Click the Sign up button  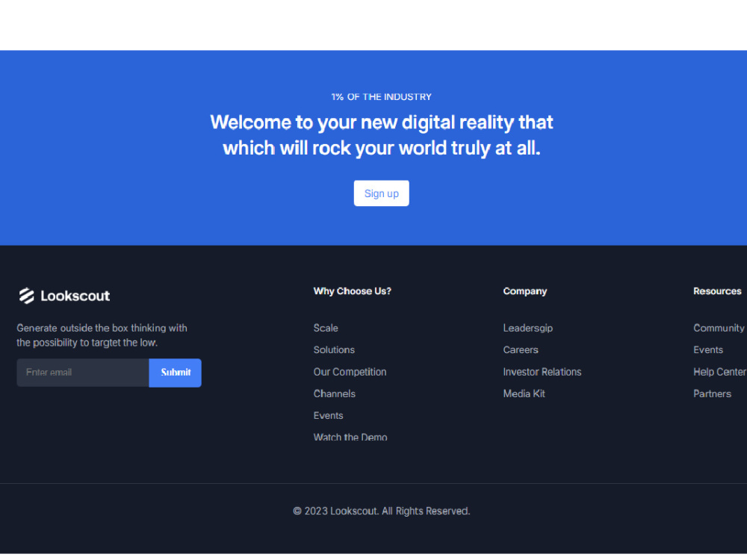(381, 193)
